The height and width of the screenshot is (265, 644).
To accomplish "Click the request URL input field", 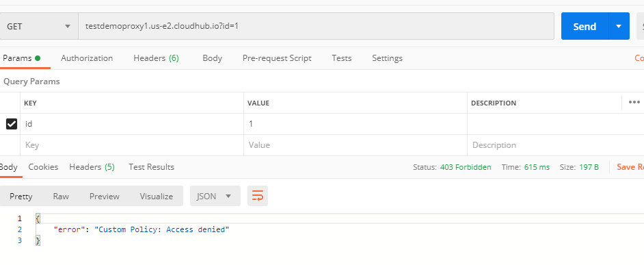I will (x=316, y=26).
